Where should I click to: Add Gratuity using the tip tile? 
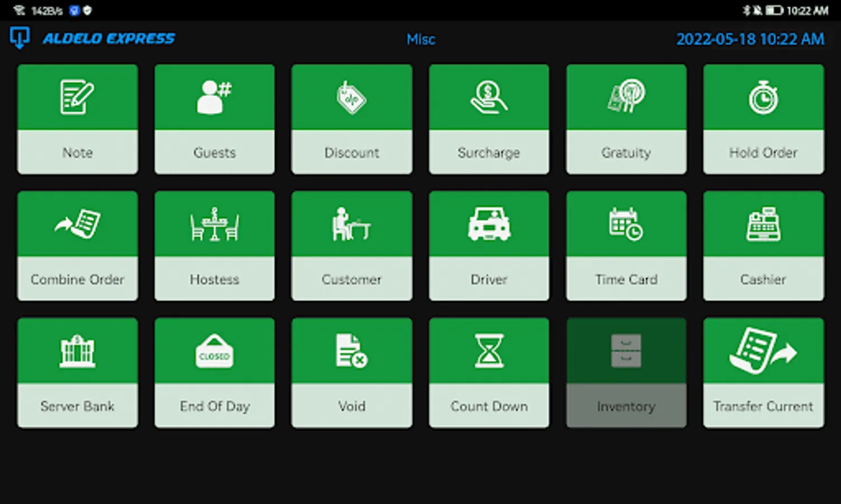tap(626, 119)
